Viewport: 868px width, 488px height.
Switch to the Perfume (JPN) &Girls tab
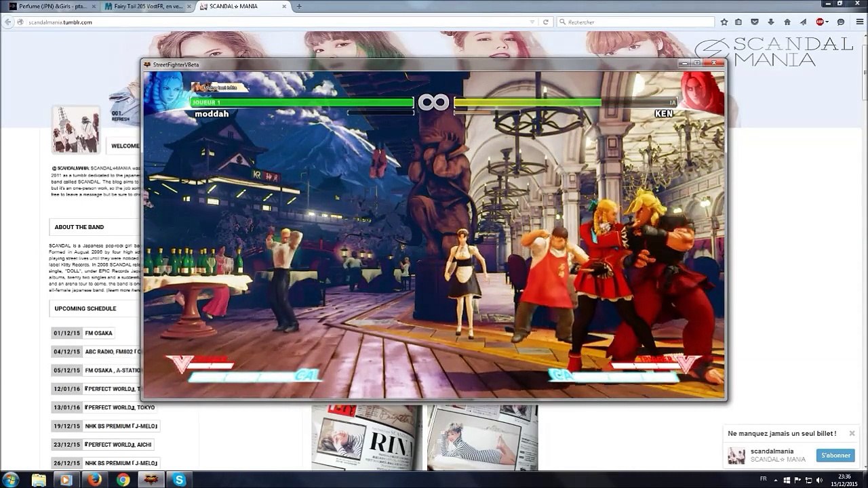tap(52, 6)
